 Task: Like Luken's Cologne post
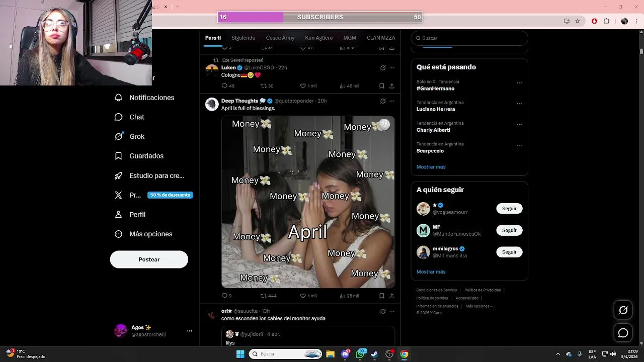[308, 86]
